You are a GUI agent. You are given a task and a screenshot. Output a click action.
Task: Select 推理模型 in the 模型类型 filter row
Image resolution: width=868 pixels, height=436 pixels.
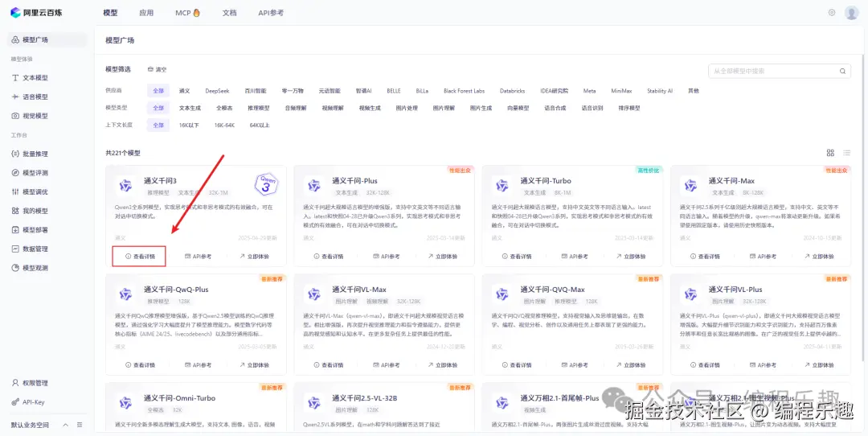click(x=259, y=108)
